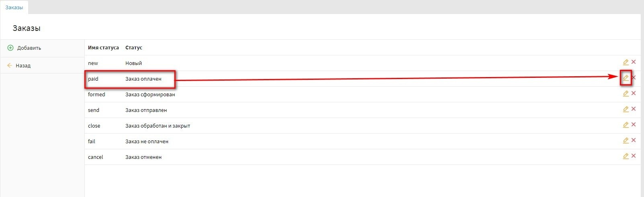Image resolution: width=644 pixels, height=197 pixels.
Task: Remove the 'close' status row
Action: coord(634,124)
